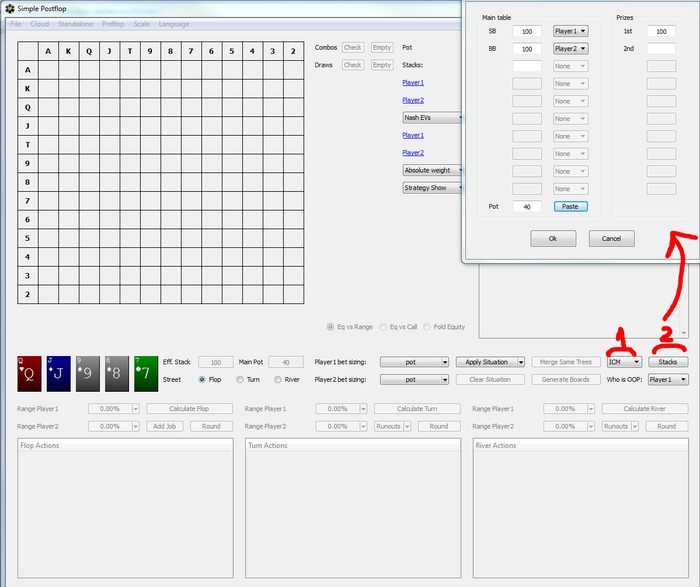Click the Ok button in stacks dialog
Screen dimensions: 700x587
[553, 239]
